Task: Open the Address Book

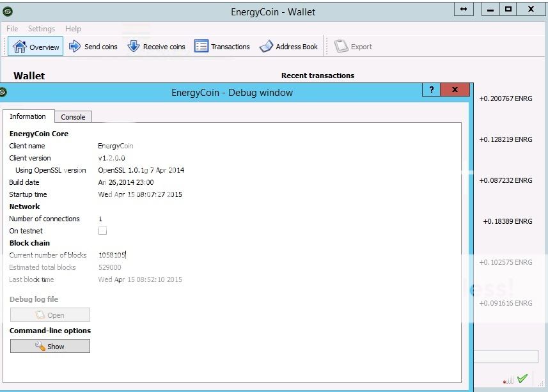Action: pos(288,47)
